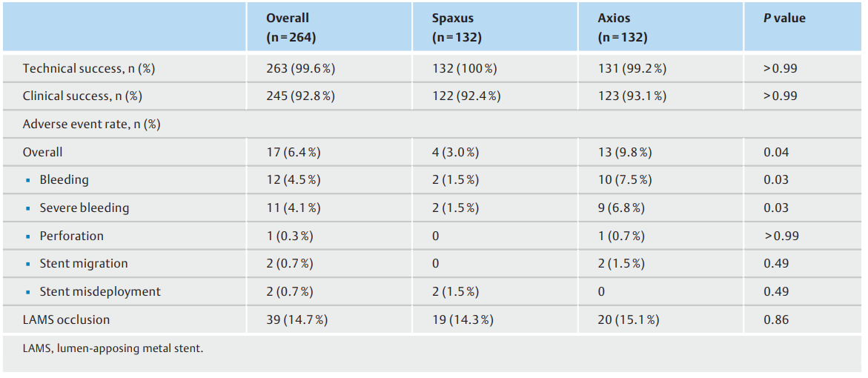Select the Spaxus (n=132) column header
868x378 pixels.
click(456, 27)
